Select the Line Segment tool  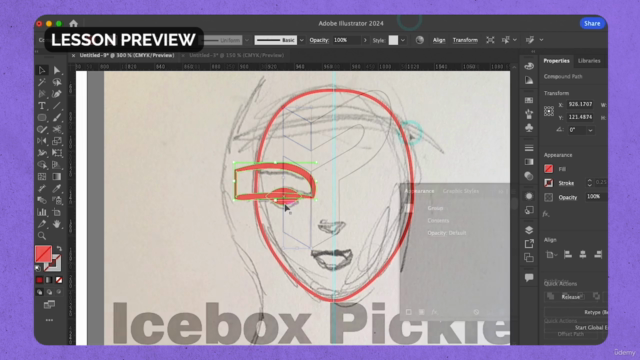pos(57,106)
